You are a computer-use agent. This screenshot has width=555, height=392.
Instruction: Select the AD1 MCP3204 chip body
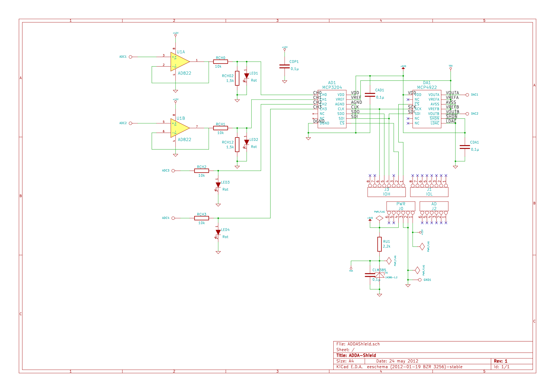click(x=332, y=109)
